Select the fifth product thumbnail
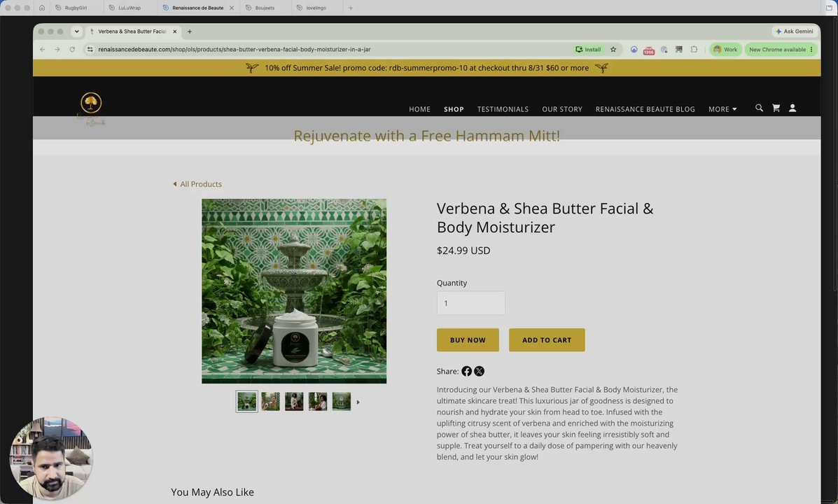This screenshot has height=504, width=838. pyautogui.click(x=342, y=401)
